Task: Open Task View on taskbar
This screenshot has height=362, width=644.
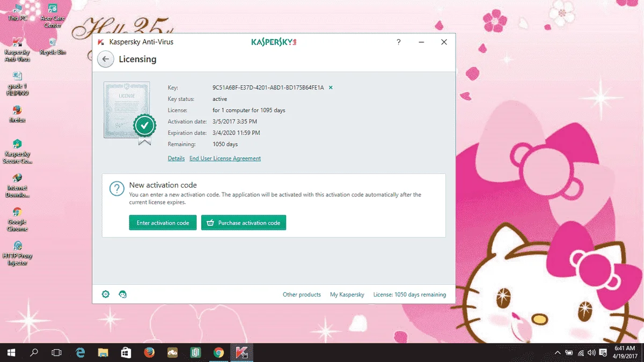Action: tap(56, 353)
